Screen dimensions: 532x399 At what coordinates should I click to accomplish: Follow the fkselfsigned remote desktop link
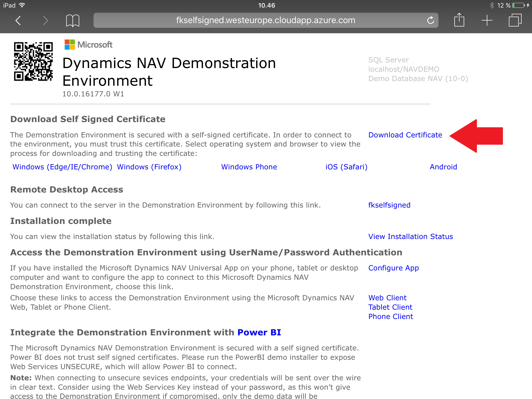coord(389,205)
